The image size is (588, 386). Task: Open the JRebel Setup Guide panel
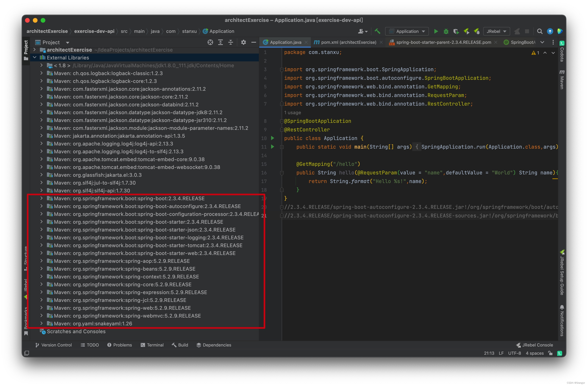point(562,273)
